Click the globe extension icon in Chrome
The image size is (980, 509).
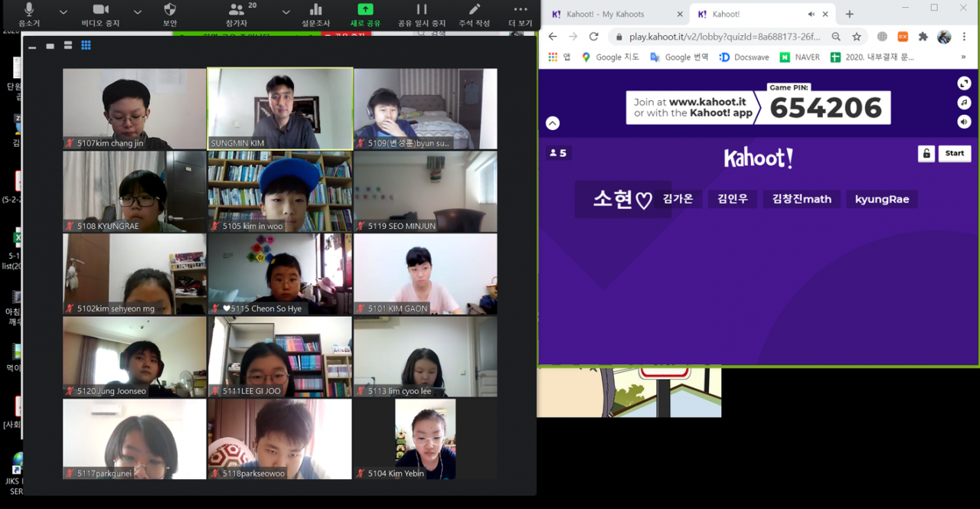click(883, 37)
